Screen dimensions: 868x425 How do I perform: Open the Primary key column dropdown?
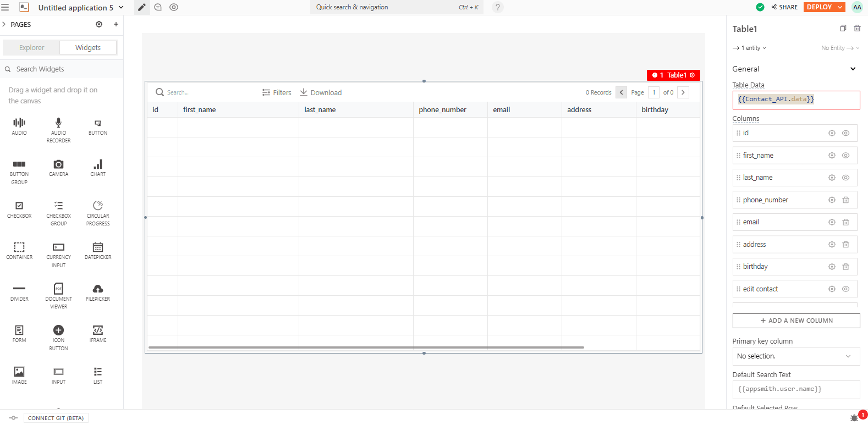pyautogui.click(x=796, y=356)
